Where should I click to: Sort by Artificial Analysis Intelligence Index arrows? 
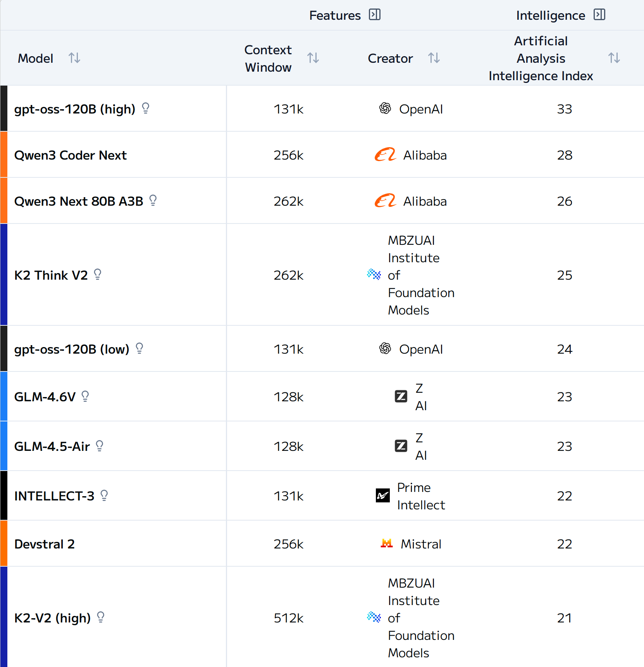[x=614, y=58]
